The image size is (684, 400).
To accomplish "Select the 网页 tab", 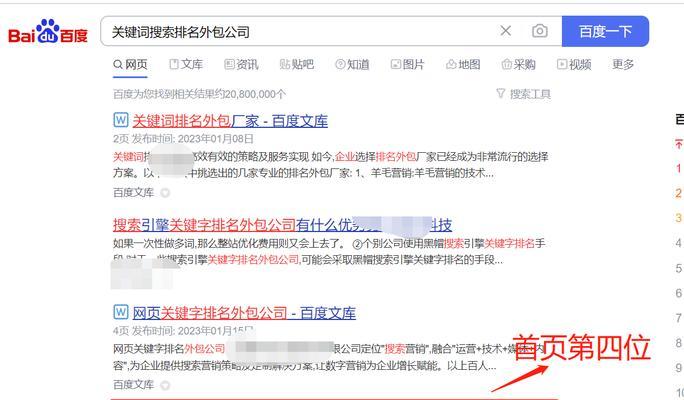I will coord(130,65).
